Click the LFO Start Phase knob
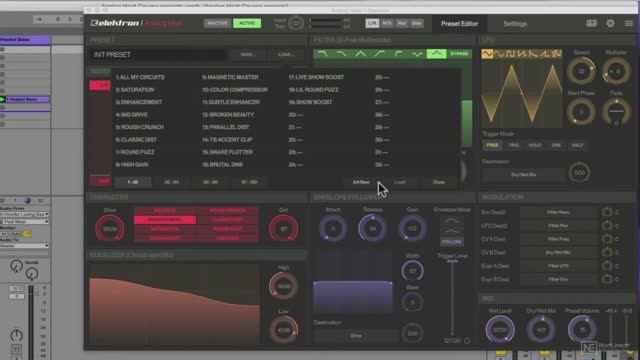Screen dimensions: 640x360 (581, 111)
